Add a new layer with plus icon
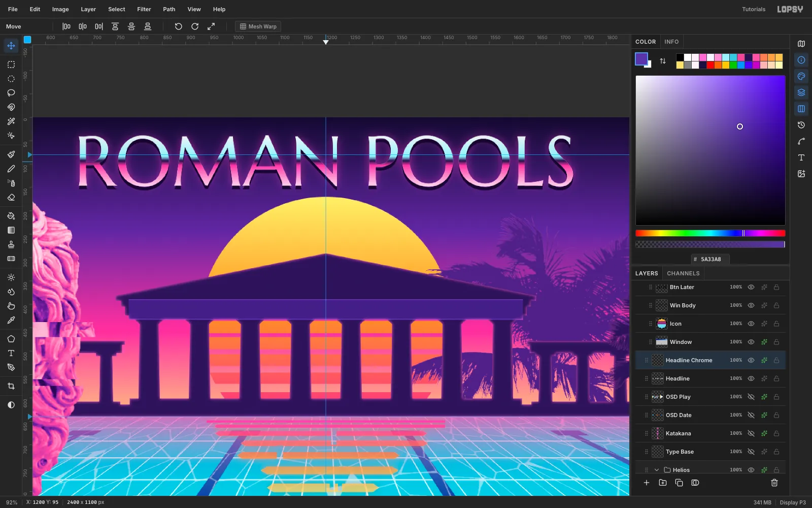This screenshot has width=812, height=508. [x=647, y=483]
